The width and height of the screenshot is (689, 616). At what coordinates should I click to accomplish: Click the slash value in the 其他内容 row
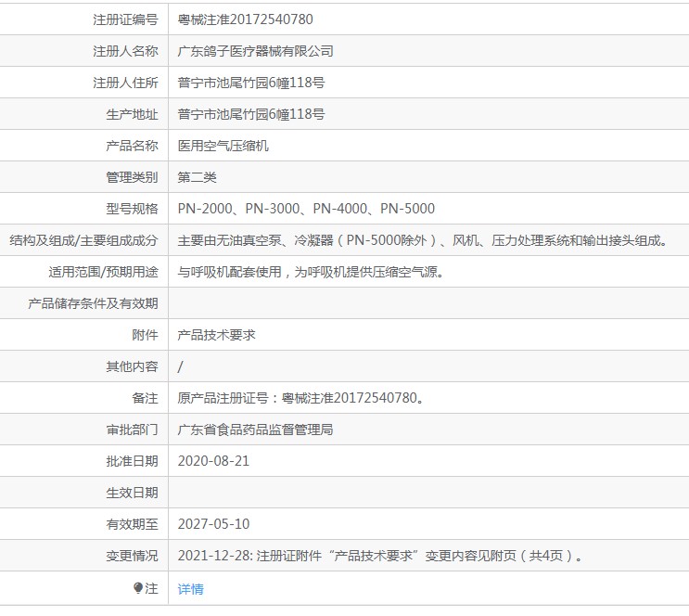click(180, 366)
